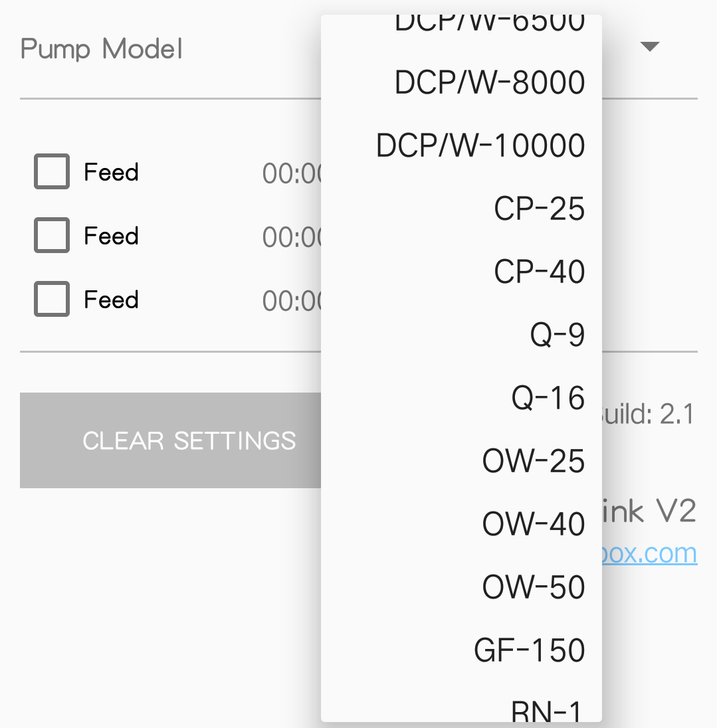The image size is (717, 728).
Task: Click the Pump Model dropdown arrow
Action: pyautogui.click(x=650, y=46)
